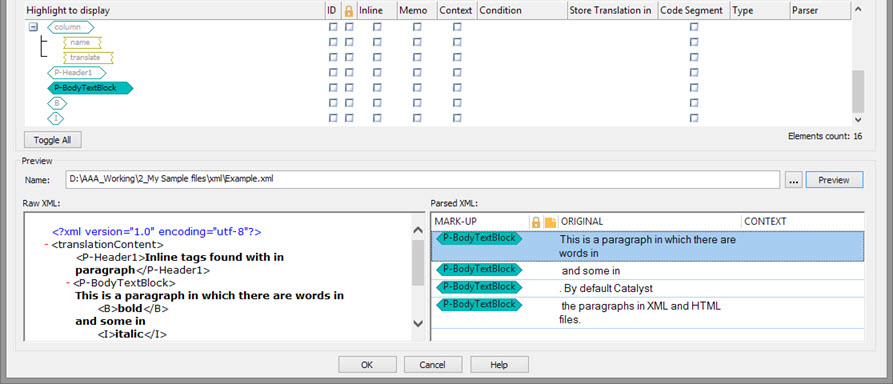Image resolution: width=893 pixels, height=384 pixels.
Task: Click the file path Name field
Action: pos(422,179)
